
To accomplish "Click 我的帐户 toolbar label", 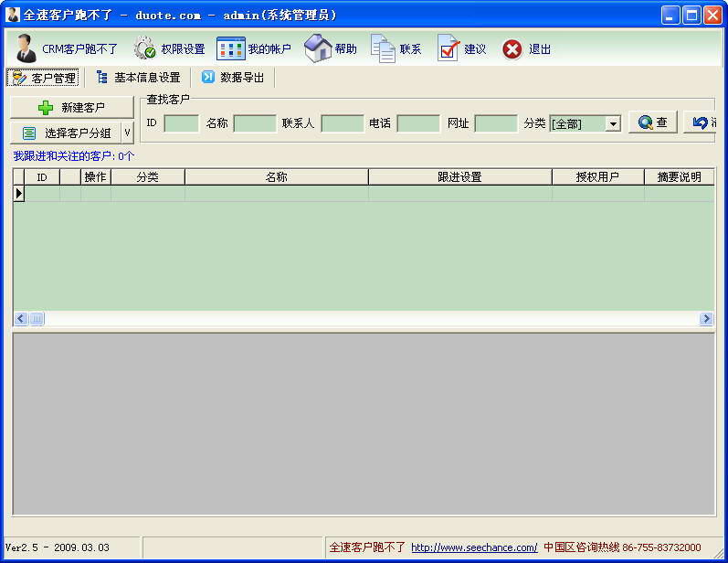I will click(x=269, y=49).
